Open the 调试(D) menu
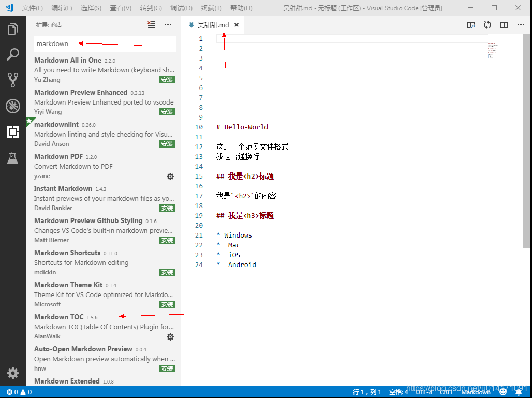 click(181, 8)
